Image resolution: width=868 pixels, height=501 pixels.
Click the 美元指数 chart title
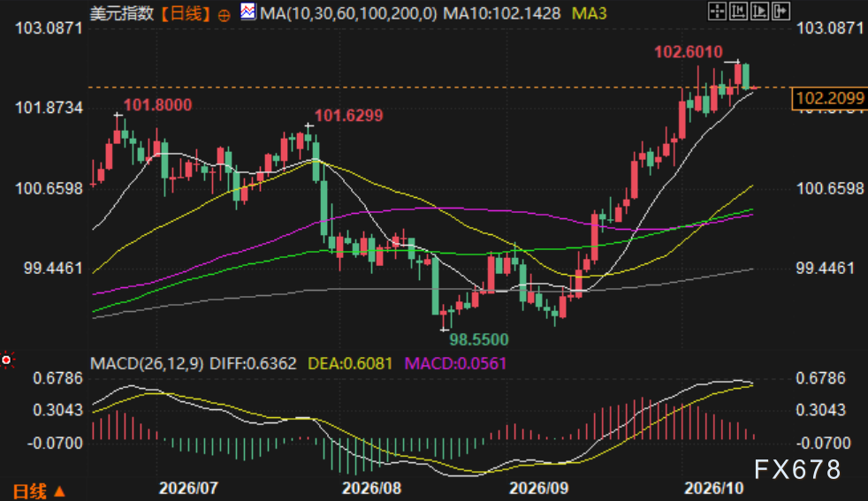click(122, 13)
